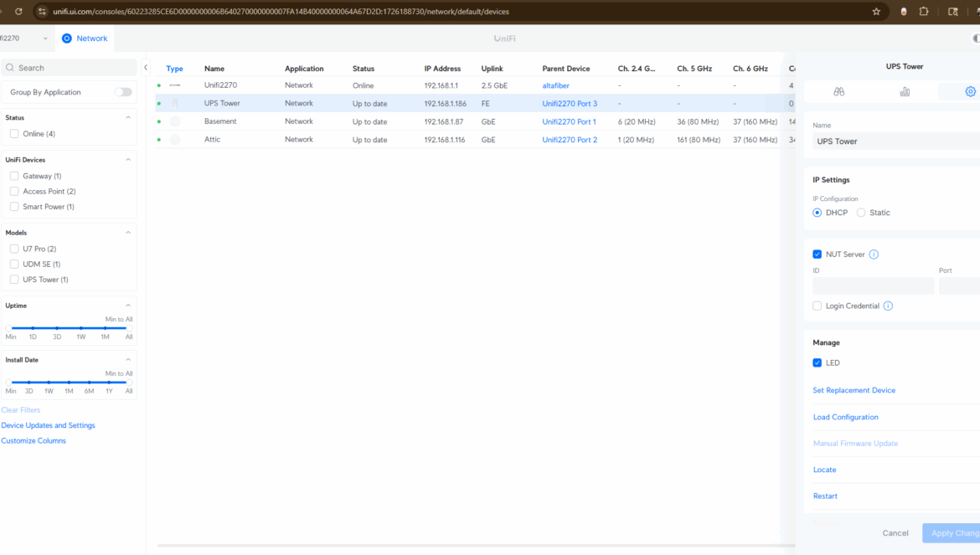This screenshot has width=980, height=555.
Task: Bookmark this page with the star icon
Action: (876, 12)
